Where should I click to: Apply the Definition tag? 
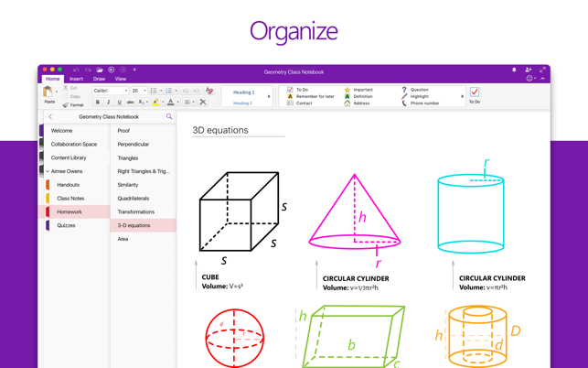(x=358, y=96)
